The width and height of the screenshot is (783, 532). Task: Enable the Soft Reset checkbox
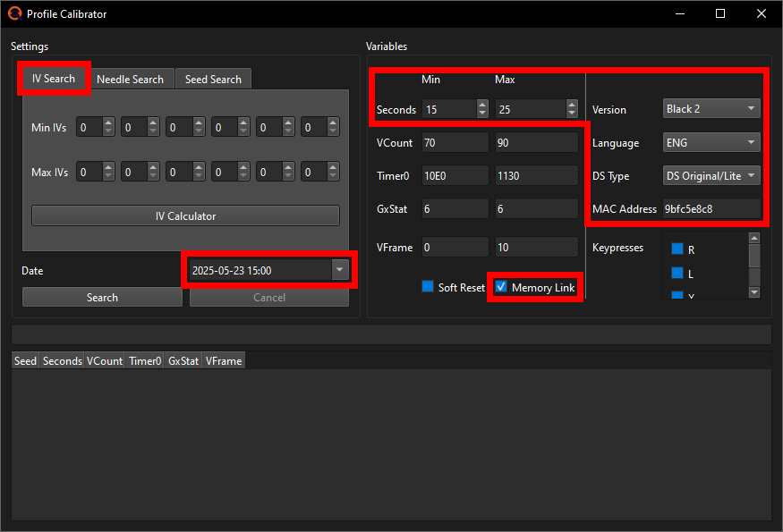click(x=429, y=287)
